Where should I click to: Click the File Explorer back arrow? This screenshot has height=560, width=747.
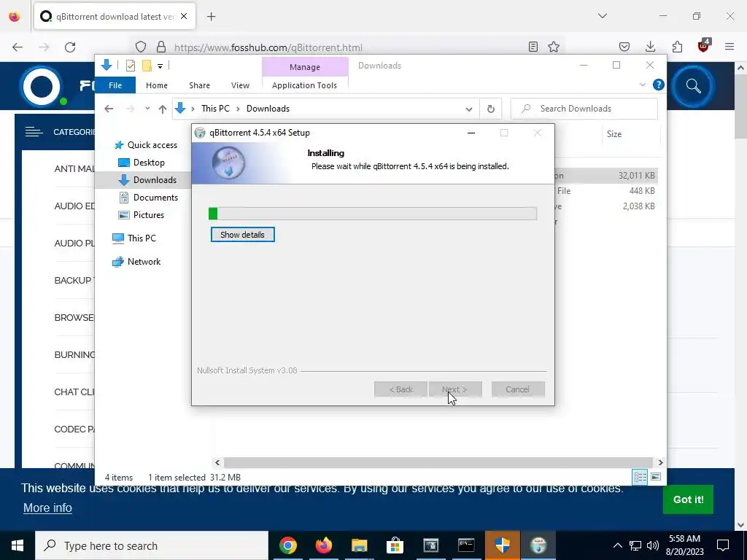coord(109,109)
